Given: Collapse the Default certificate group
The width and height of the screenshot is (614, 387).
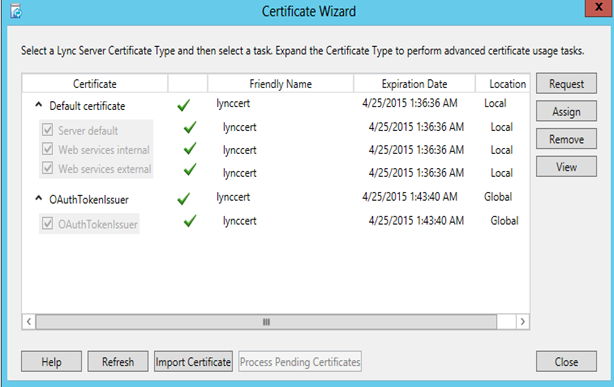Looking at the screenshot, I should click(x=38, y=105).
